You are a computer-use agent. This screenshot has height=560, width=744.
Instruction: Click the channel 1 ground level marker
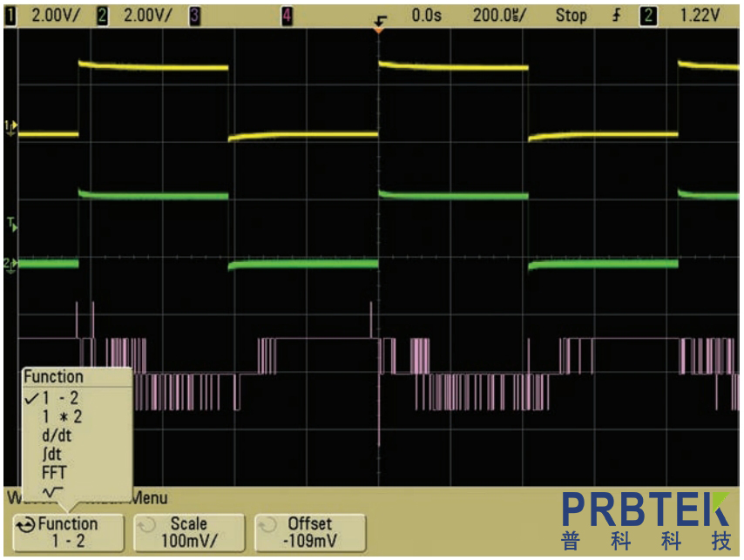pyautogui.click(x=11, y=127)
